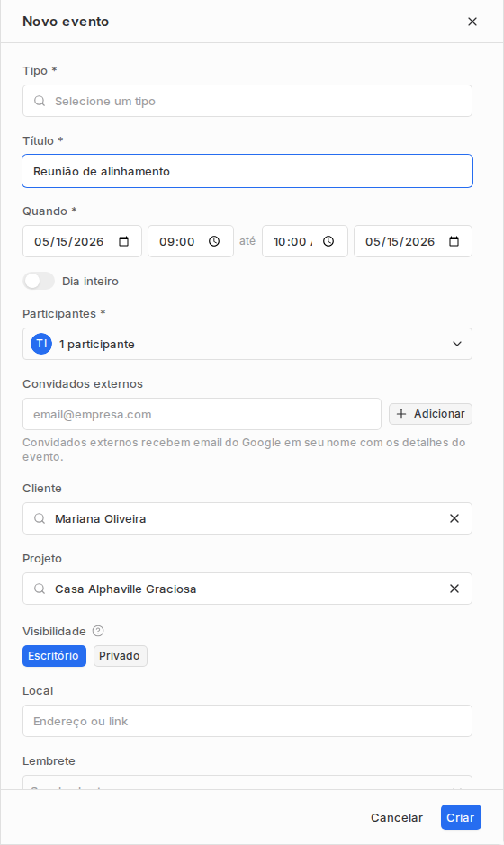The width and height of the screenshot is (504, 845).
Task: Clear the Casa Alphaville Graciosa project selection
Action: 454,589
